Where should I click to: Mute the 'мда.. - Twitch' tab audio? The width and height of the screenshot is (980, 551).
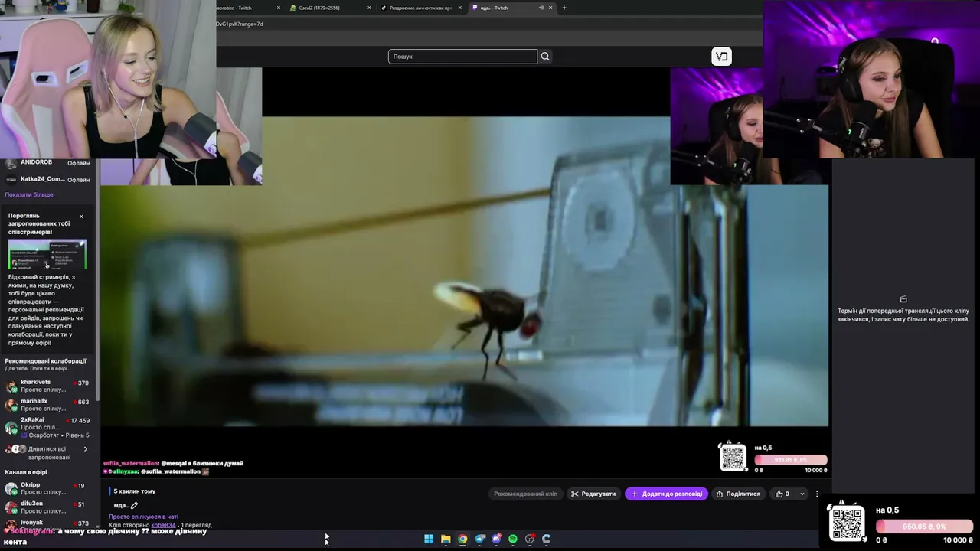point(541,8)
